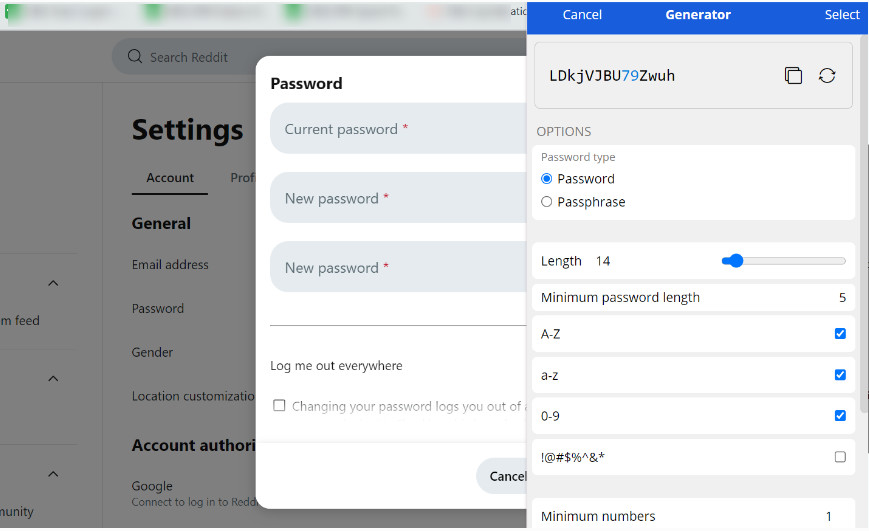This screenshot has height=531, width=869.
Task: Collapse the sidebar section above the feed link
Action: pyautogui.click(x=54, y=284)
